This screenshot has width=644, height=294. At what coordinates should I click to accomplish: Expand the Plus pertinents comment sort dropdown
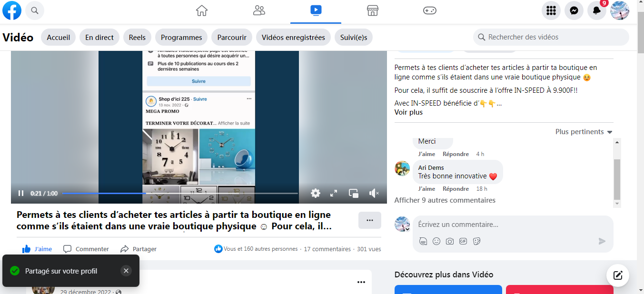point(584,132)
